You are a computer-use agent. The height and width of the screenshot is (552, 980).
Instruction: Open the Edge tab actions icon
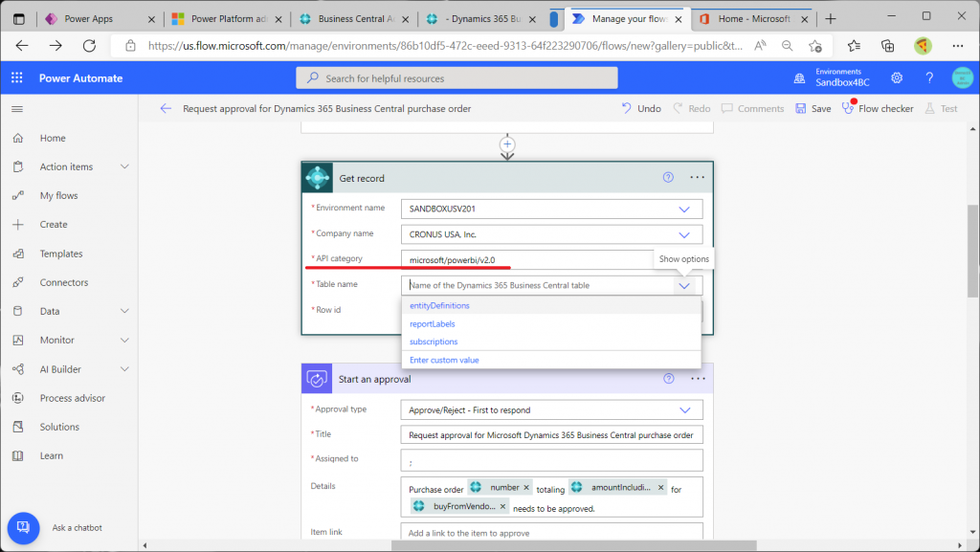tap(19, 19)
